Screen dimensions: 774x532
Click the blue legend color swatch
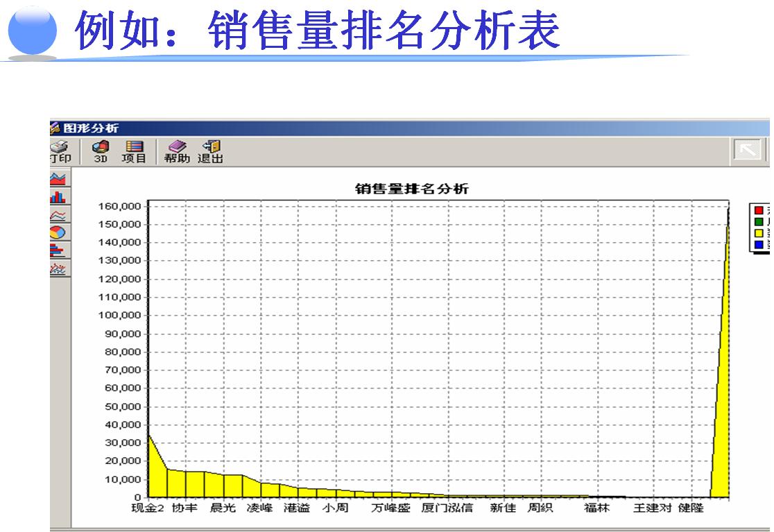759,244
